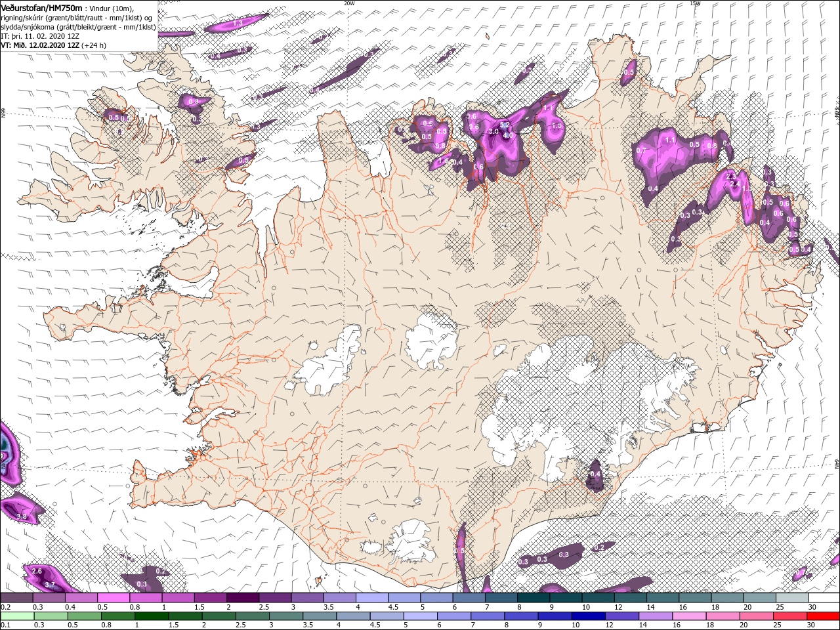Screen dimensions: 840x630
Task: Click the 0.4 label in the upper legend row
Action: point(70,607)
